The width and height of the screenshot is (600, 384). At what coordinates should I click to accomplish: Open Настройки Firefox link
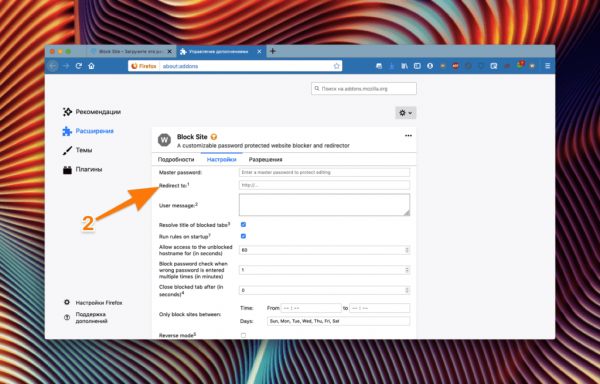(94, 303)
